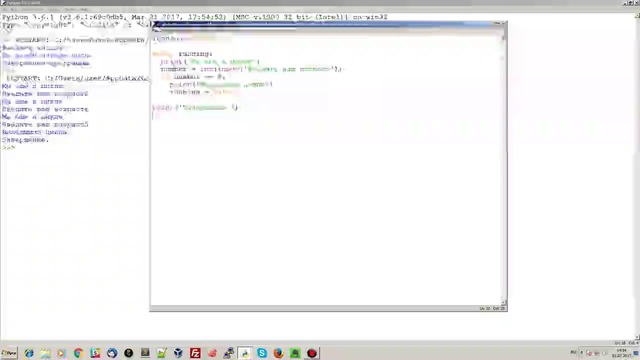Viewport: 640px width, 360px height.
Task: Open the red record taskbar icon
Action: pos(312,353)
